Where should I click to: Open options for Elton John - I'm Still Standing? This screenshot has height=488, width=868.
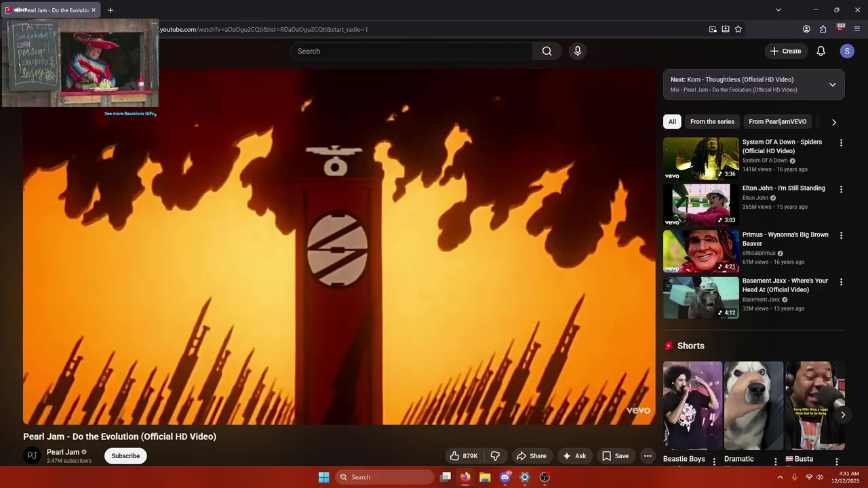pyautogui.click(x=841, y=189)
